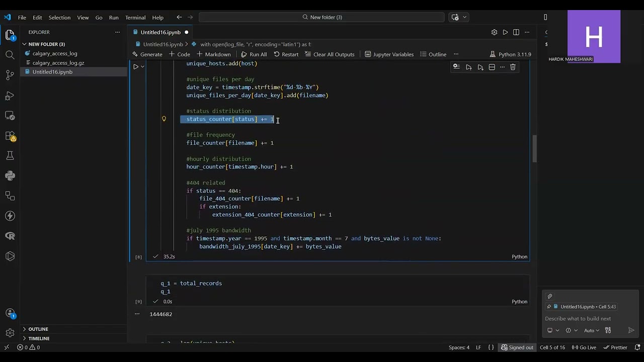The height and width of the screenshot is (362, 644).
Task: Toggle Prettier in the status bar
Action: click(615, 347)
